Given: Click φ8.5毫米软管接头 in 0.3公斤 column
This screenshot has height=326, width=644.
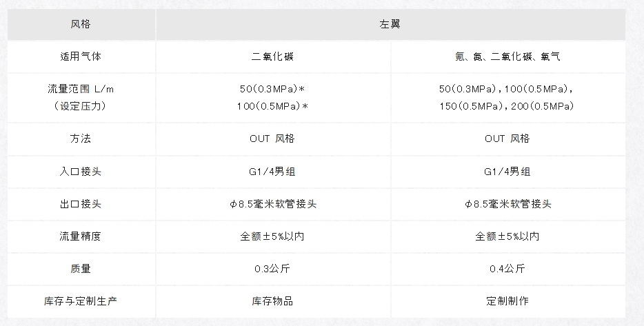Looking at the screenshot, I should pyautogui.click(x=273, y=204).
